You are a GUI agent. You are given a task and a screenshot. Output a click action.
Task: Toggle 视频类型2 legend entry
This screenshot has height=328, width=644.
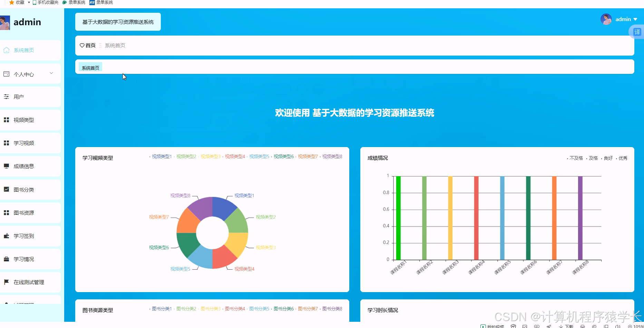(185, 156)
